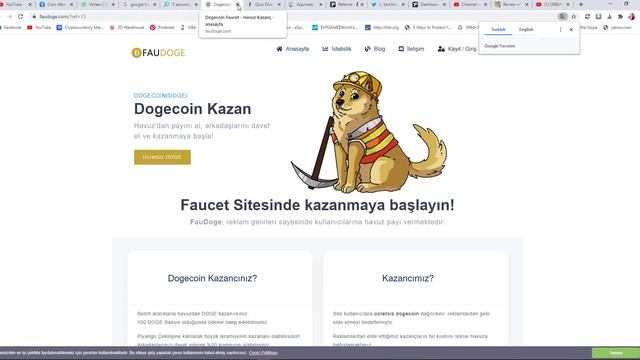Image resolution: width=640 pixels, height=360 pixels.
Task: Click the Dogecoin miner dog illustration
Action: (369, 132)
